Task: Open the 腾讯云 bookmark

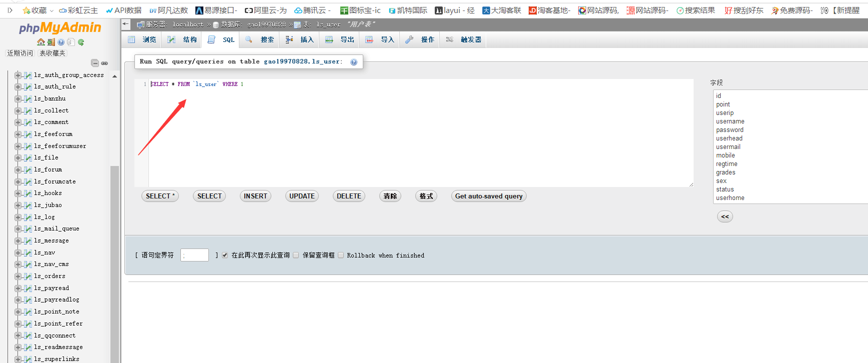Action: click(x=312, y=10)
